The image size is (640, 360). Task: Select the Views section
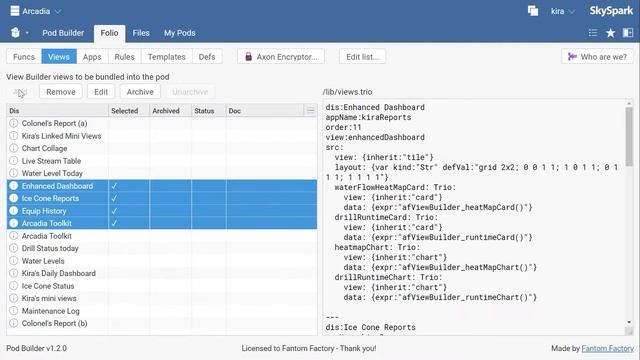coord(59,57)
